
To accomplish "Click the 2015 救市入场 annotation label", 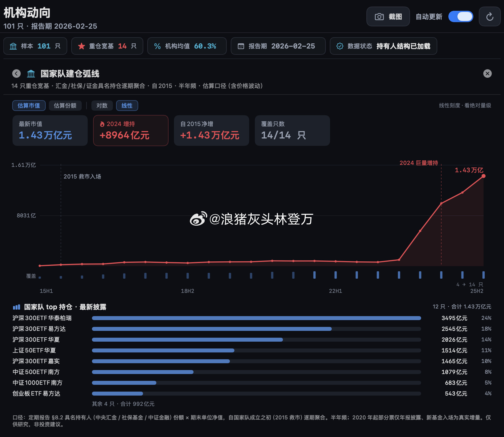I will (x=82, y=177).
